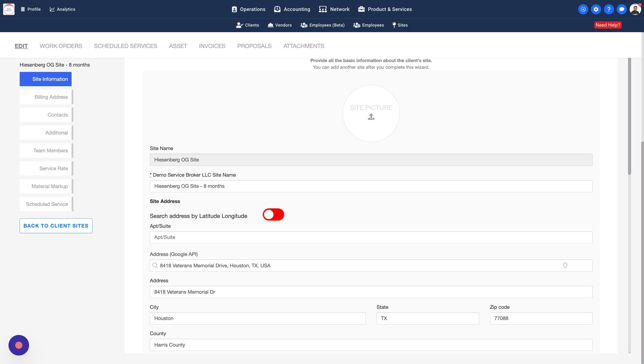The width and height of the screenshot is (644, 364).
Task: Click Back to Client Sites button
Action: tap(56, 226)
